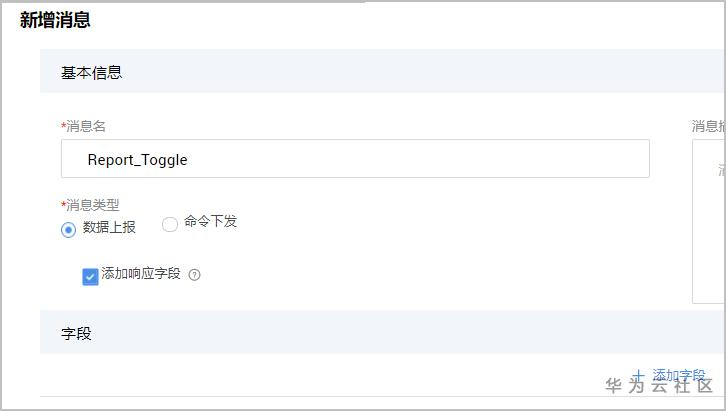
Task: Click the Report_Toggle text in the name box
Action: pyautogui.click(x=137, y=159)
